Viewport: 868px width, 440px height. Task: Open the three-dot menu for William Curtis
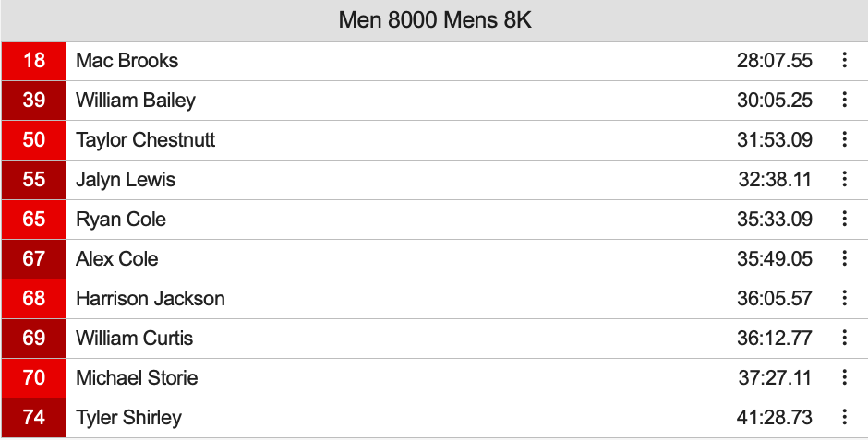point(844,339)
